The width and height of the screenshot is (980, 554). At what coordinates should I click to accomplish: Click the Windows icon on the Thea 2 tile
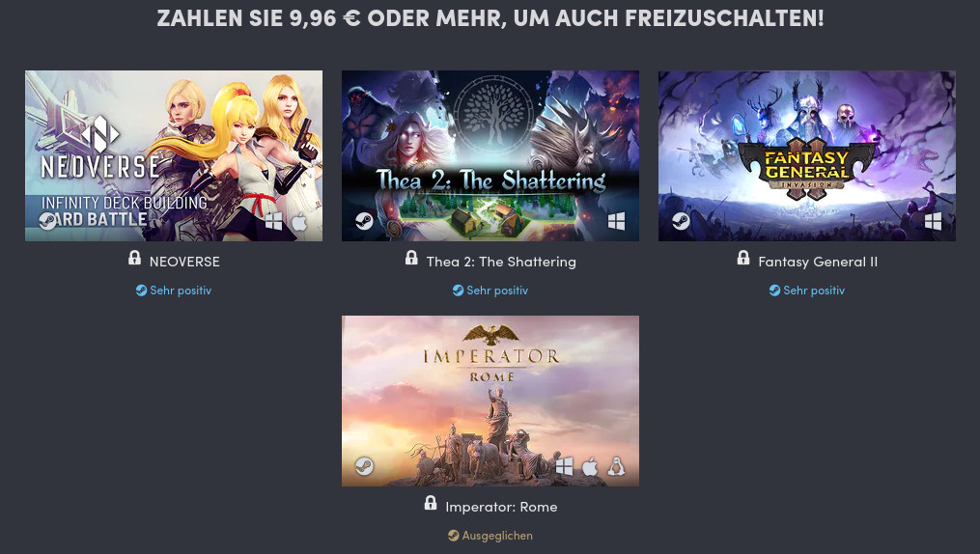616,221
